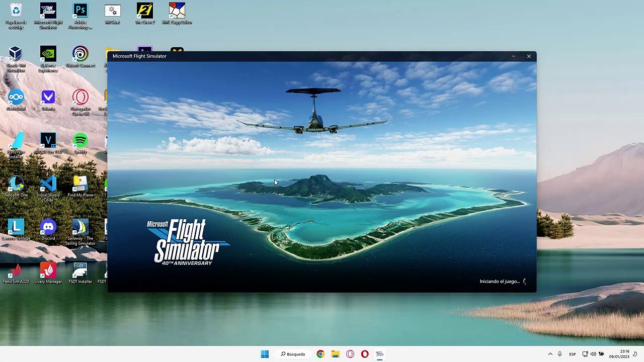The width and height of the screenshot is (644, 362).
Task: Open the Adobe Photoshop desktop shortcut
Action: pos(80,16)
